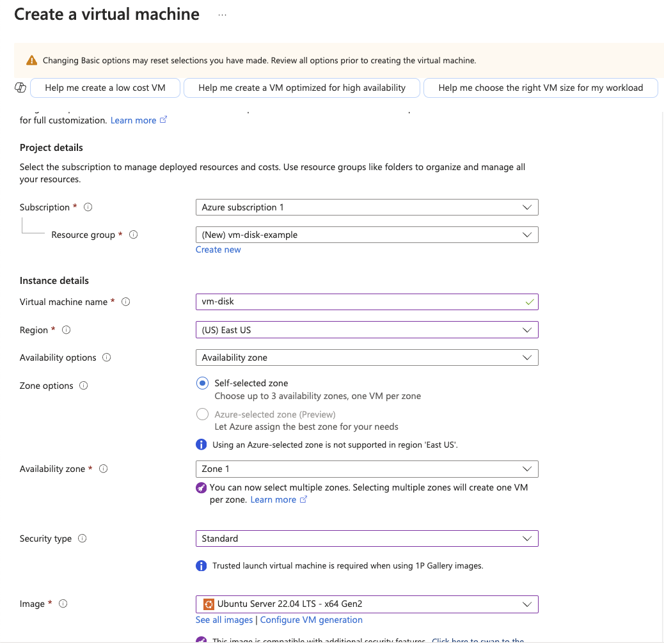
Task: Open the Subscription dropdown
Action: point(367,207)
